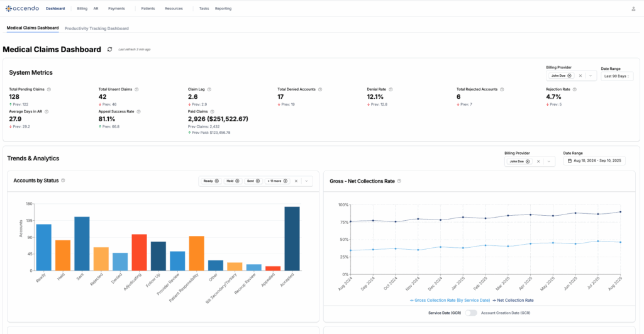The image size is (644, 334).
Task: Open the Reporting menu item
Action: click(223, 9)
